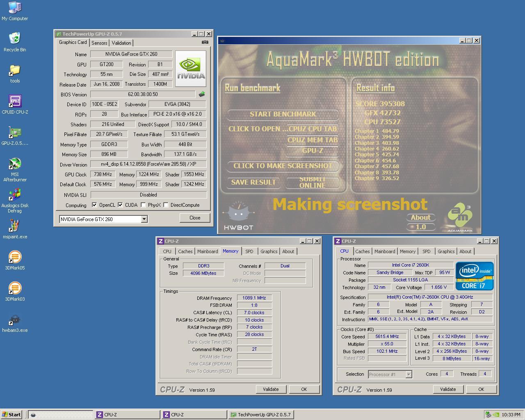Click the NVIDIA logo in GPU-Z
Viewport: 525px width, 420px height.
(191, 68)
